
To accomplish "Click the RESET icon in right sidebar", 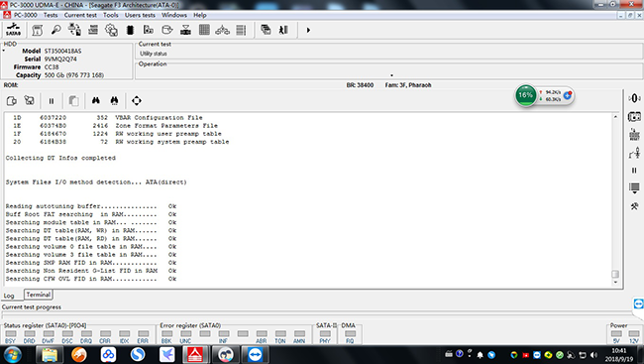I will pyautogui.click(x=634, y=134).
